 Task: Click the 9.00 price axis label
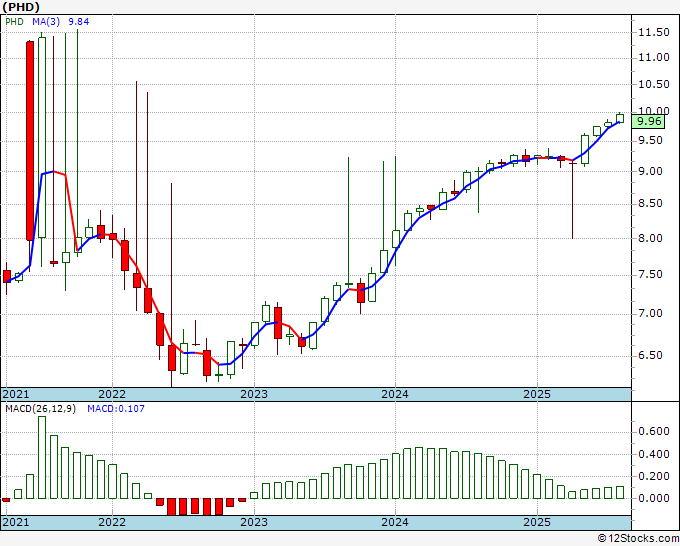(650, 171)
